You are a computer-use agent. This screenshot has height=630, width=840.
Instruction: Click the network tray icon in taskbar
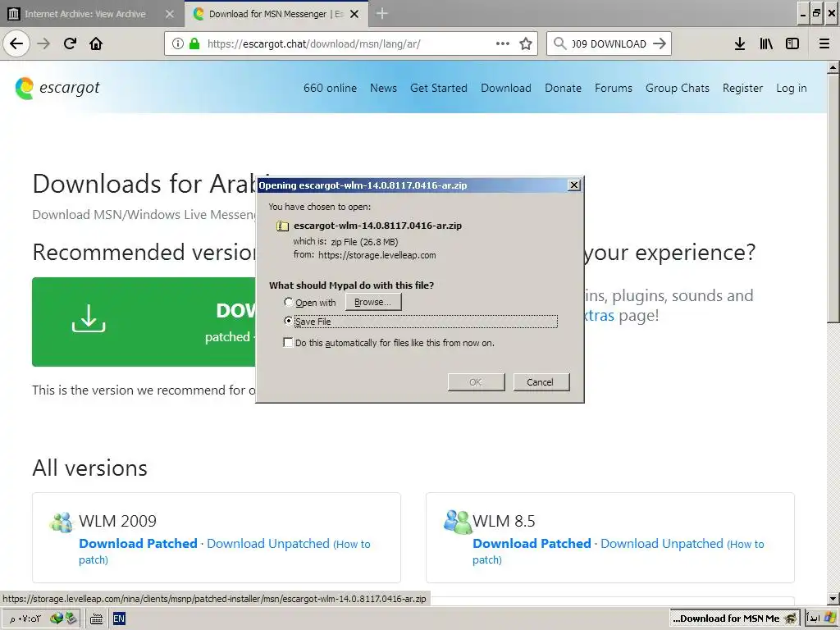click(x=57, y=619)
